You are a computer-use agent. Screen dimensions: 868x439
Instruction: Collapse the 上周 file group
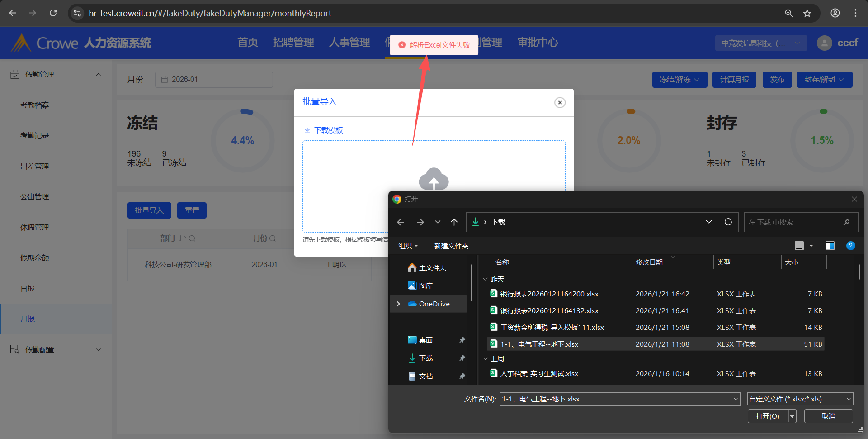(486, 358)
